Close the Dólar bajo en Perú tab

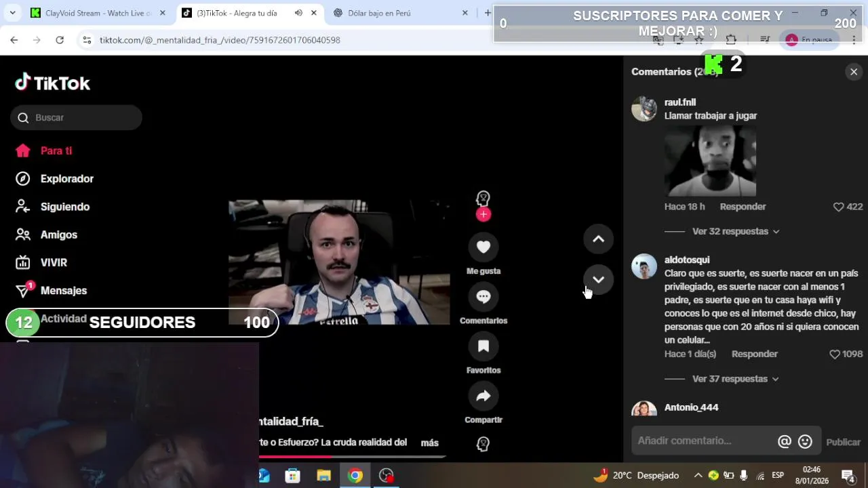(x=465, y=13)
